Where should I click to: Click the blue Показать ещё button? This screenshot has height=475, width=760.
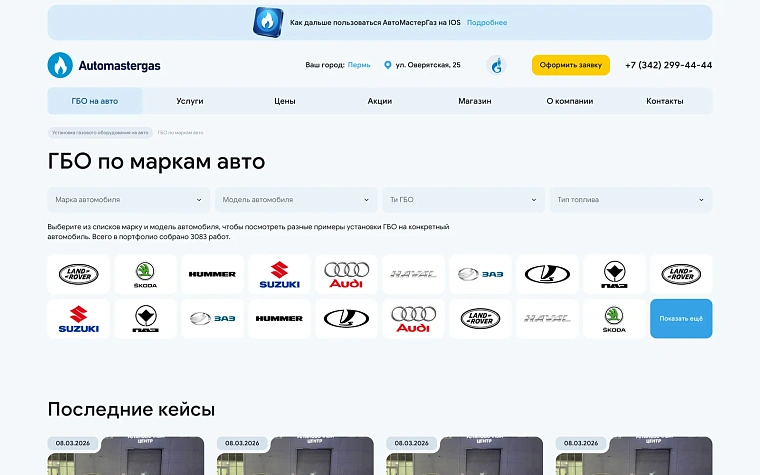click(681, 318)
